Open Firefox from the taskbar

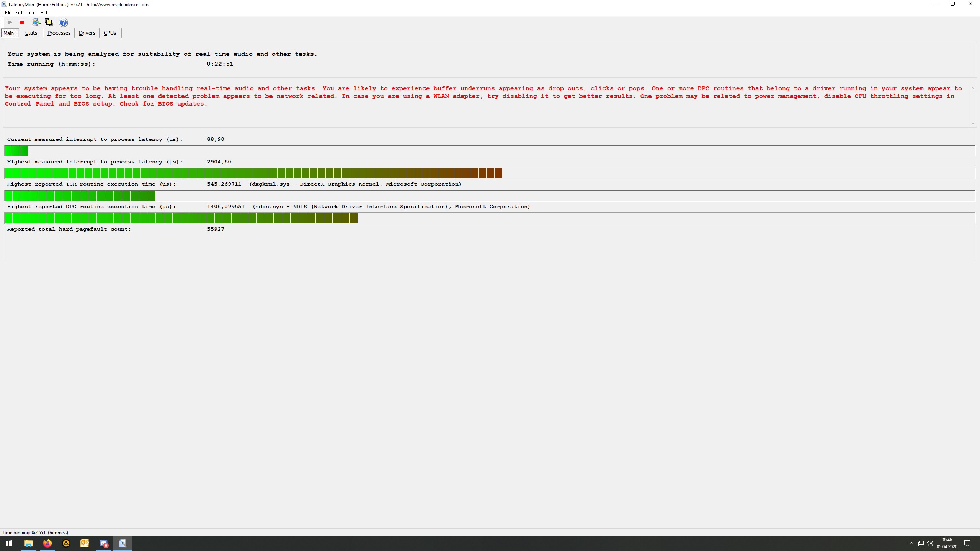point(47,543)
